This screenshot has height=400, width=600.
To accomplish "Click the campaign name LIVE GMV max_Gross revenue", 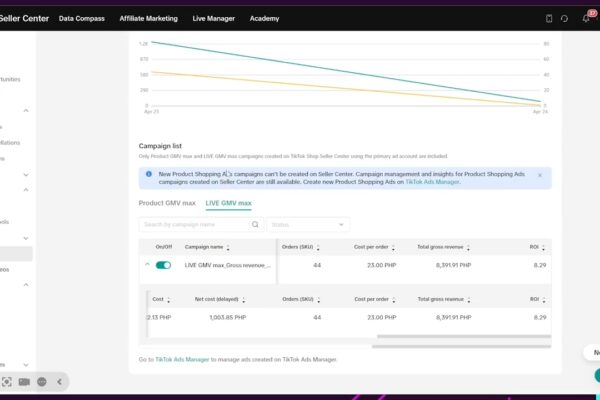I will [228, 265].
